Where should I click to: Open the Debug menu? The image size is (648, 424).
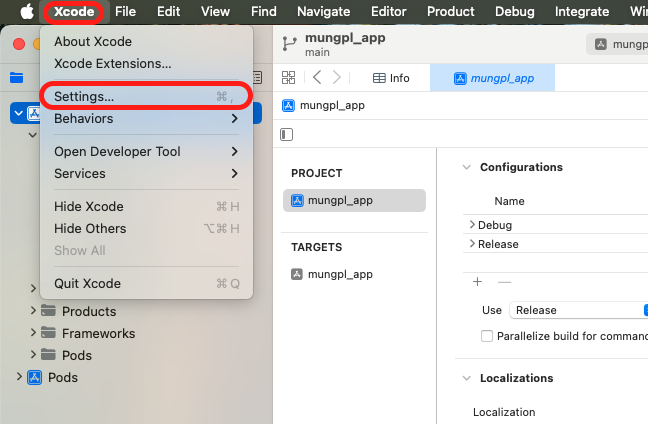515,11
